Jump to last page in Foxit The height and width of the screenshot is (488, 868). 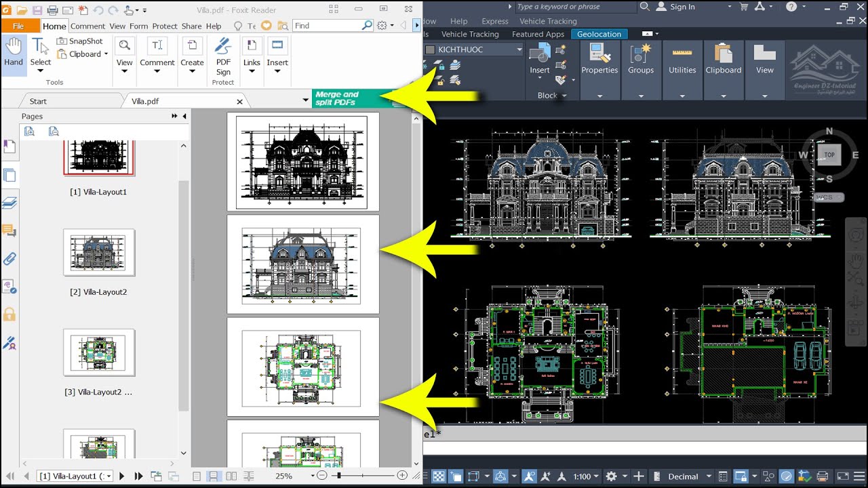(138, 476)
